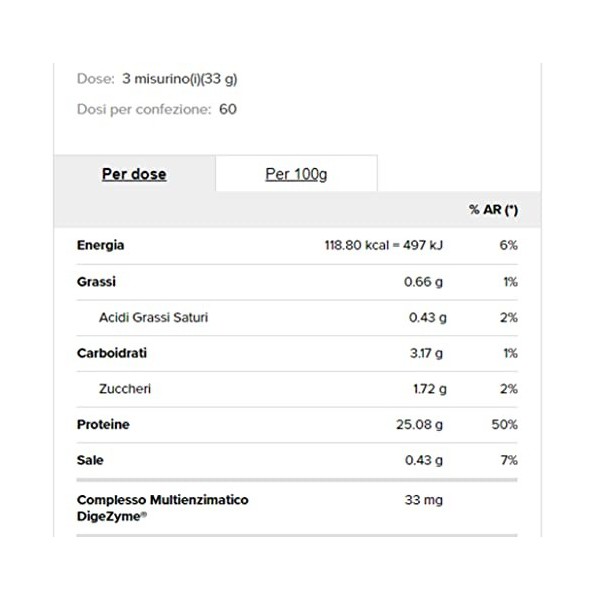Click the Zuccheri sub-row label
The width and height of the screenshot is (600, 600).
click(125, 389)
